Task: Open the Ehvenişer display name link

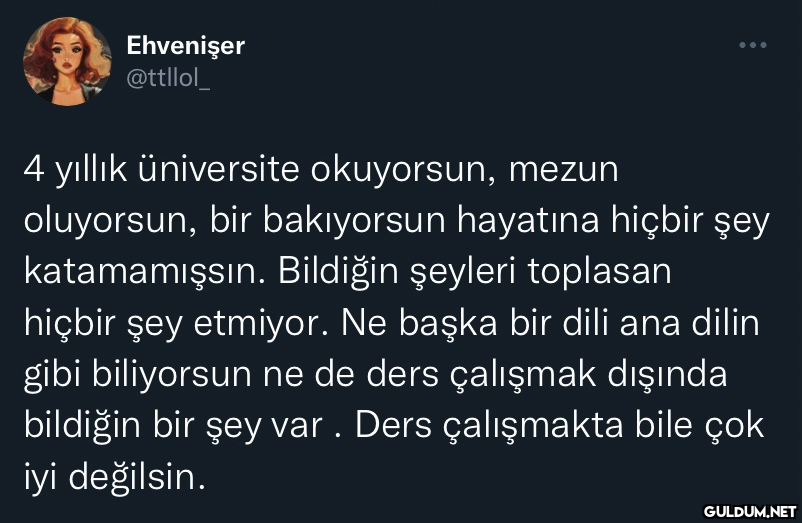Action: click(186, 46)
